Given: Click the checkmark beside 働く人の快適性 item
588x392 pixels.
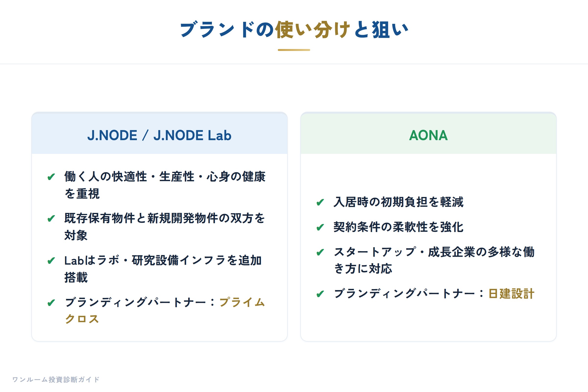Looking at the screenshot, I should (x=51, y=177).
